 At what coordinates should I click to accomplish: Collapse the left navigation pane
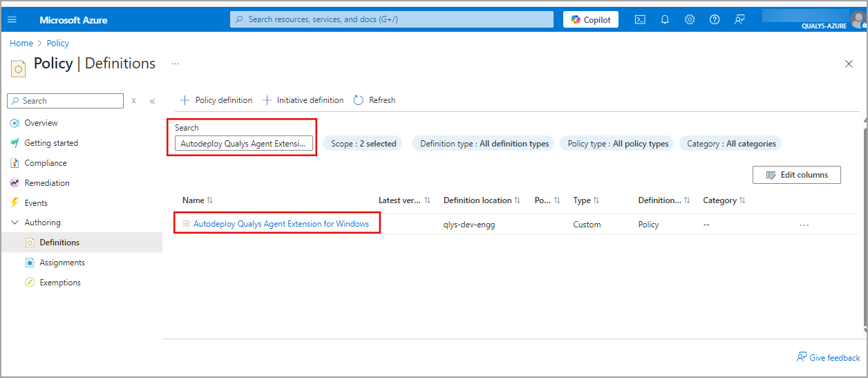tap(153, 101)
